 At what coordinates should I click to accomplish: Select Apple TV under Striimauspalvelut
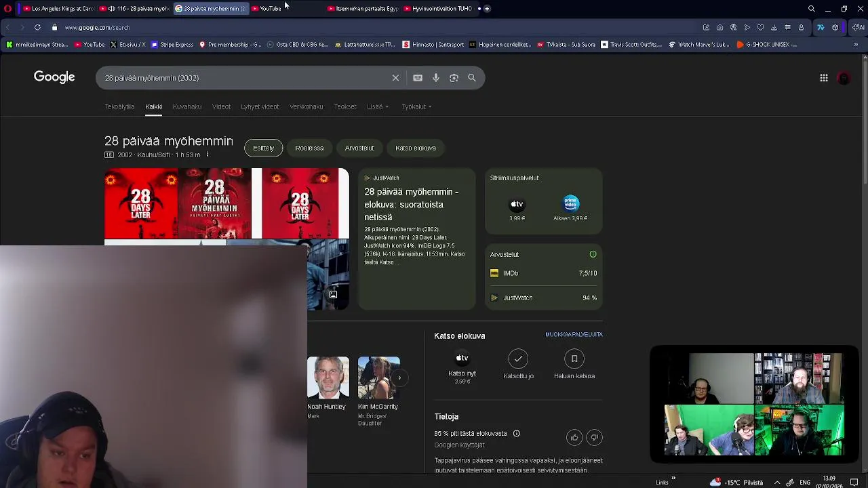coord(517,209)
